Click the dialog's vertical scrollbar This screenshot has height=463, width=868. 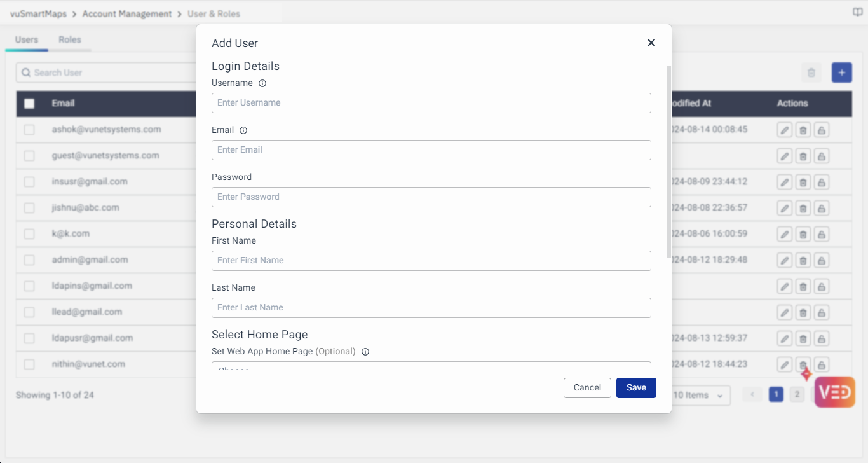point(668,159)
